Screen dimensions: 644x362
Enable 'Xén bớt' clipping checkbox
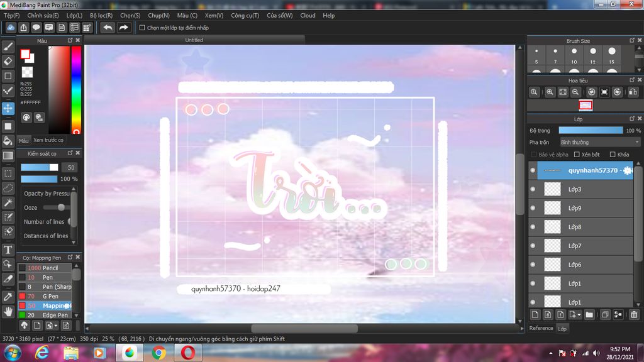coord(577,155)
